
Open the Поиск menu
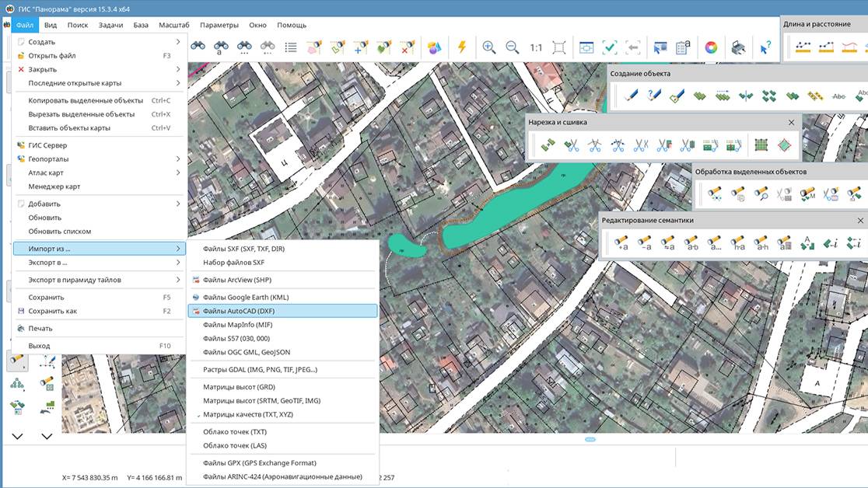click(78, 25)
